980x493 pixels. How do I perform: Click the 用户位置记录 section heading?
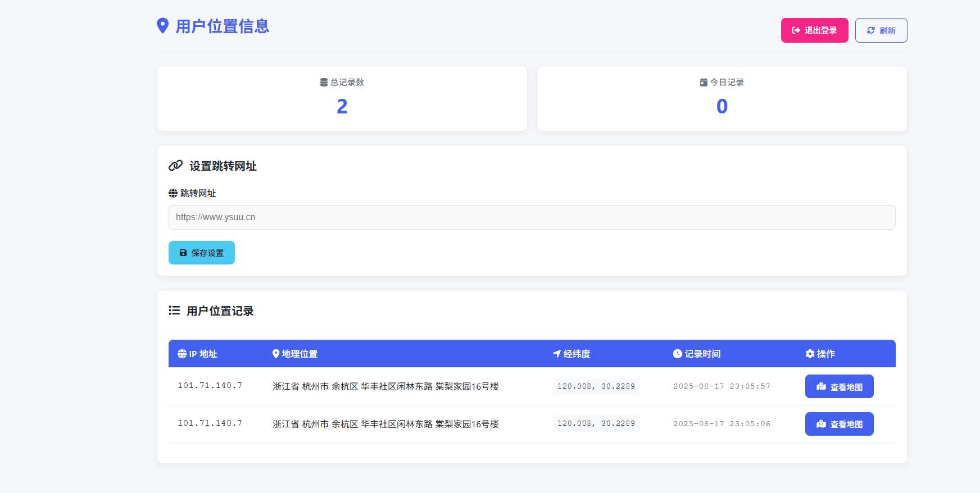pos(220,311)
